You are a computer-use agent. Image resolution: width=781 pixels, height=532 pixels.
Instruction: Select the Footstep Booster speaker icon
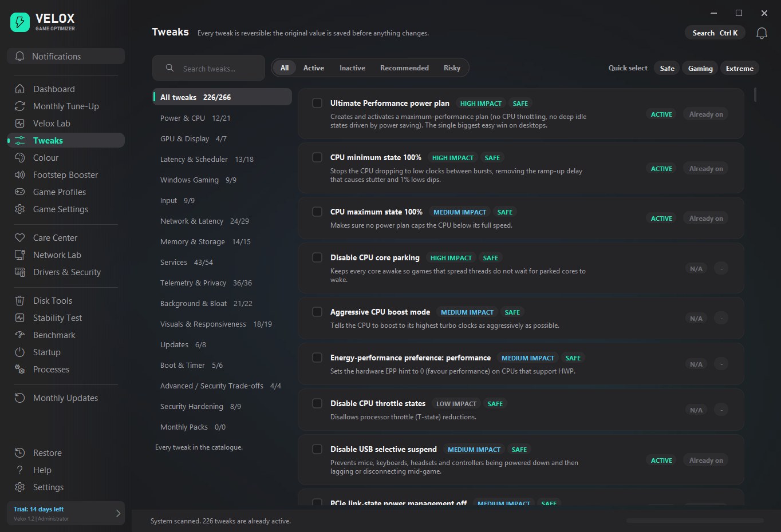(x=20, y=175)
